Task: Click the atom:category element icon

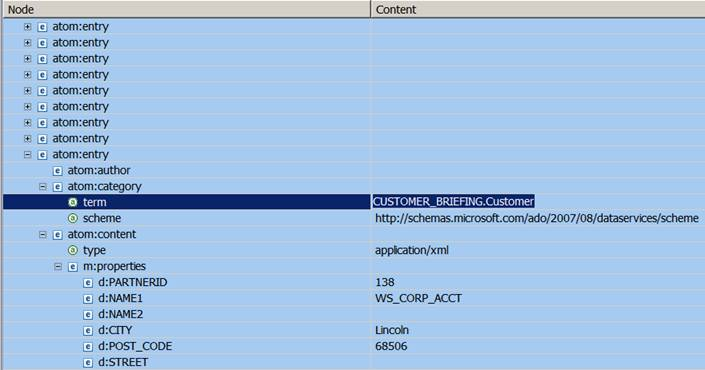Action: [x=57, y=187]
